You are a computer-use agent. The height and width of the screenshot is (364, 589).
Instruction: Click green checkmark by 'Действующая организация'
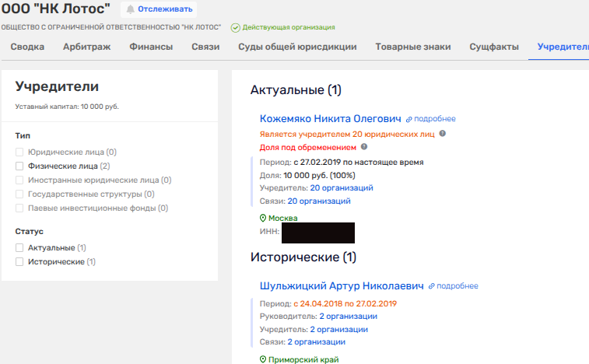tap(235, 27)
